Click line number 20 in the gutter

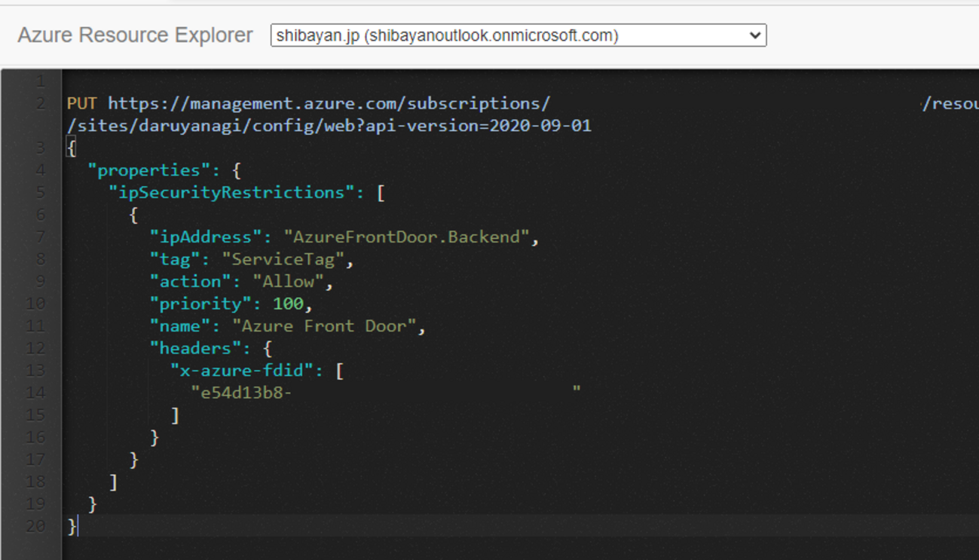pyautogui.click(x=36, y=526)
